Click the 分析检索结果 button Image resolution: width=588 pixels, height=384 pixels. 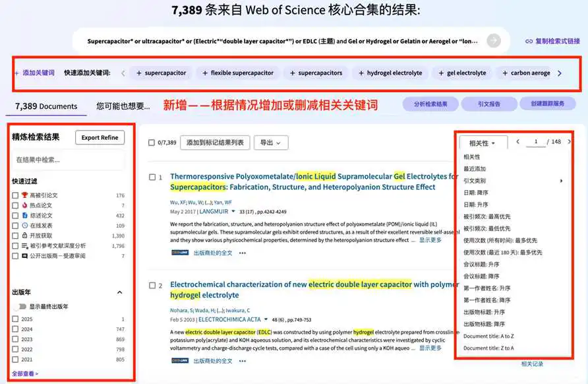(430, 104)
